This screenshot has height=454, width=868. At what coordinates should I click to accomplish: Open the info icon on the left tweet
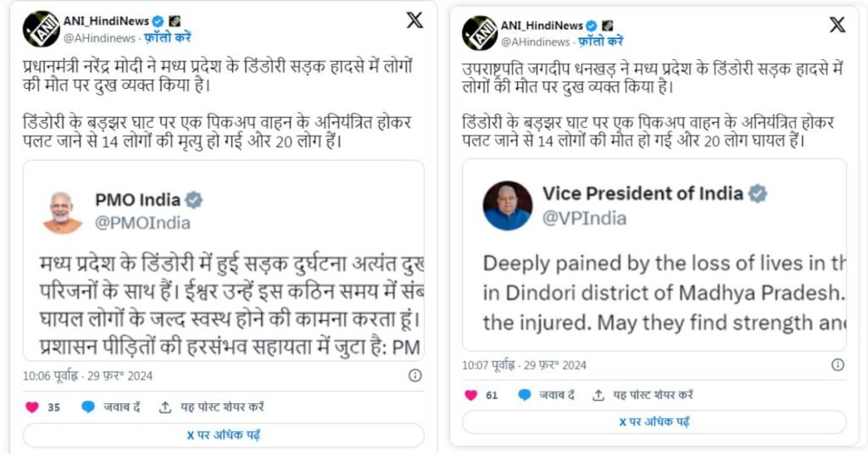tap(415, 375)
